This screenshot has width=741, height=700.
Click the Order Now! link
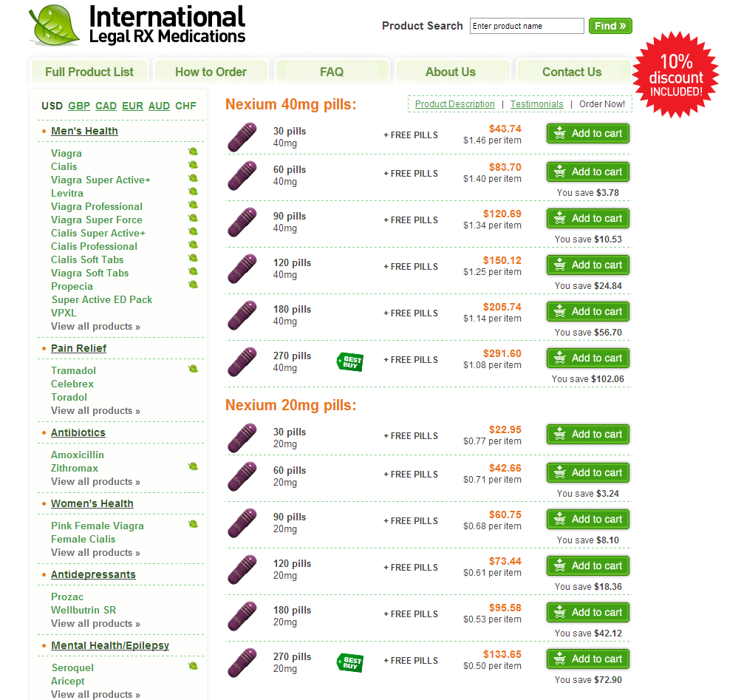click(602, 104)
